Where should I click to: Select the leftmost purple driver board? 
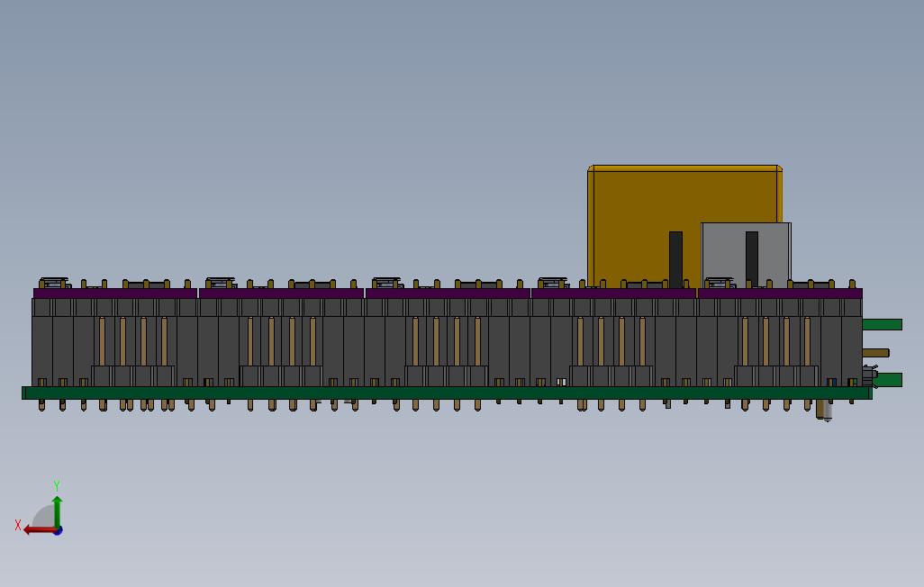pyautogui.click(x=115, y=293)
